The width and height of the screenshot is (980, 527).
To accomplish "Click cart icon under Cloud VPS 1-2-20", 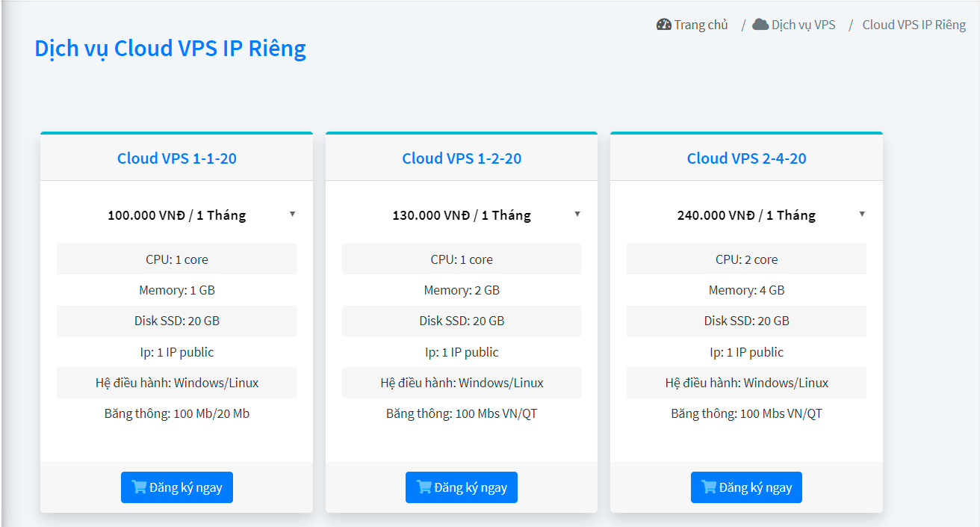I will [x=424, y=487].
